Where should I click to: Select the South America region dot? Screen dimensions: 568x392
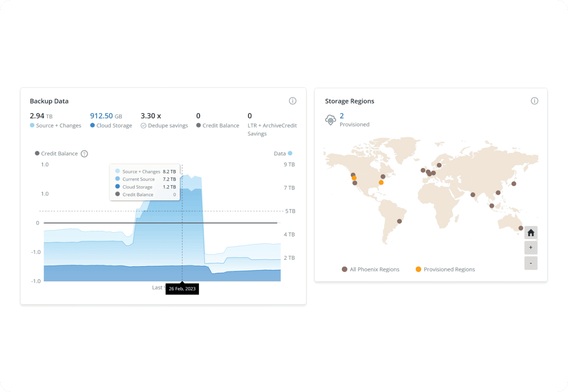(400, 221)
